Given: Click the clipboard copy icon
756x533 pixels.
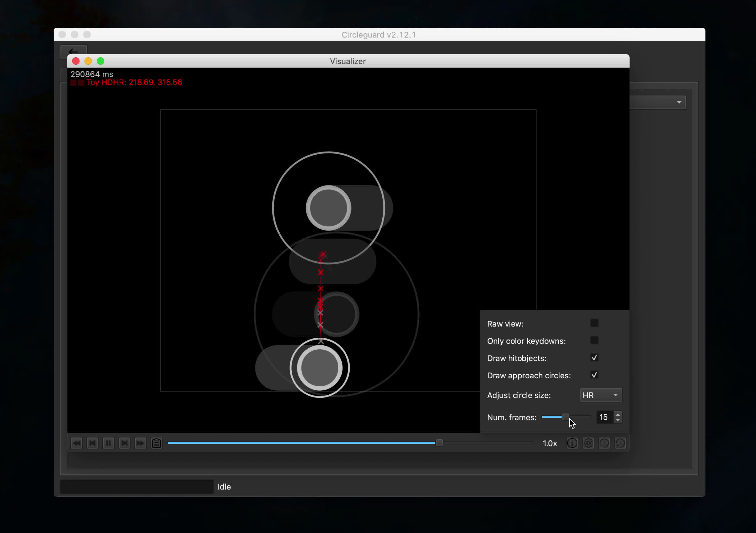Looking at the screenshot, I should [x=156, y=443].
